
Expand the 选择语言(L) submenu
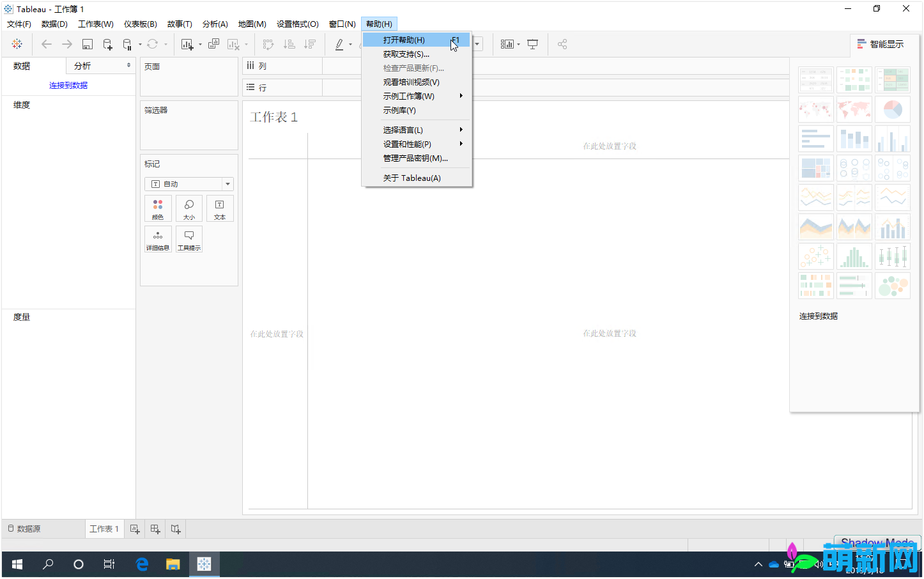tap(417, 130)
